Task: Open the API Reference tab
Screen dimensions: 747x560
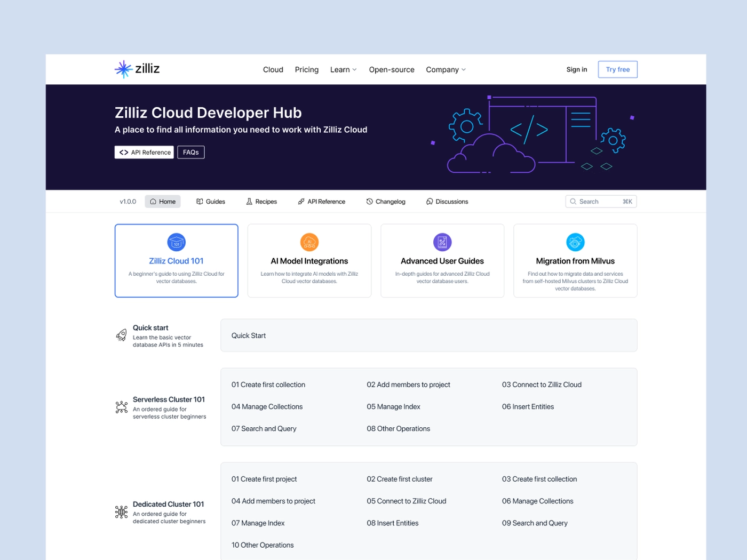Action: pyautogui.click(x=321, y=201)
